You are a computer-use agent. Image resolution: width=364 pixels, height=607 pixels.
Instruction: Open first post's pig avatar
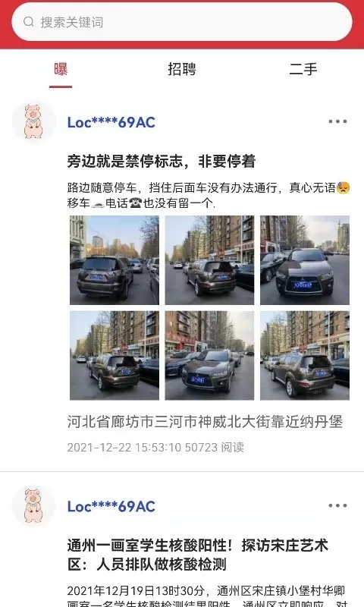pyautogui.click(x=33, y=121)
